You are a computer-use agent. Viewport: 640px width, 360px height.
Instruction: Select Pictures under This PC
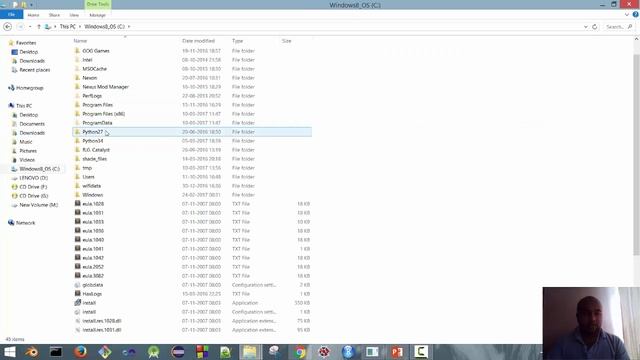(x=28, y=151)
